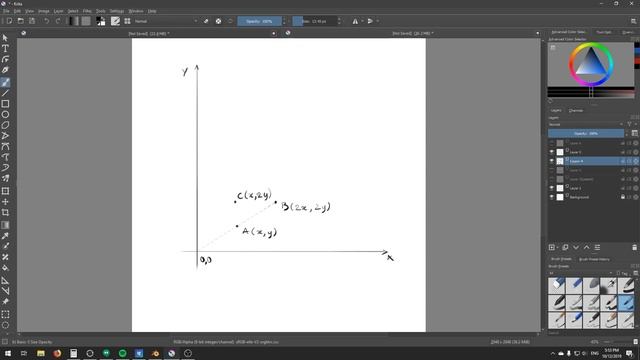This screenshot has width=640, height=360.
Task: Click the brush Size slider in toolbar
Action: pyautogui.click(x=314, y=21)
